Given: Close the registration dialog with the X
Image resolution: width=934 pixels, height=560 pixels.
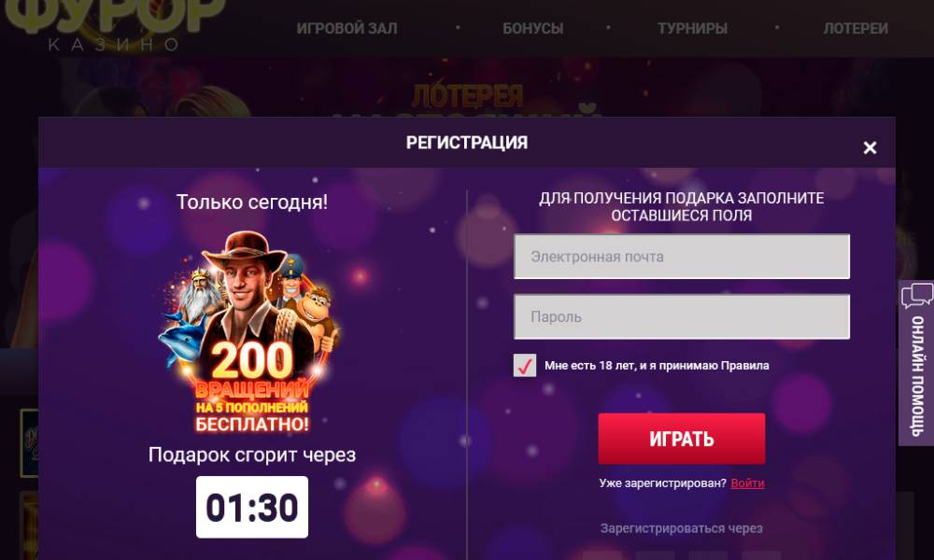Looking at the screenshot, I should [x=870, y=147].
